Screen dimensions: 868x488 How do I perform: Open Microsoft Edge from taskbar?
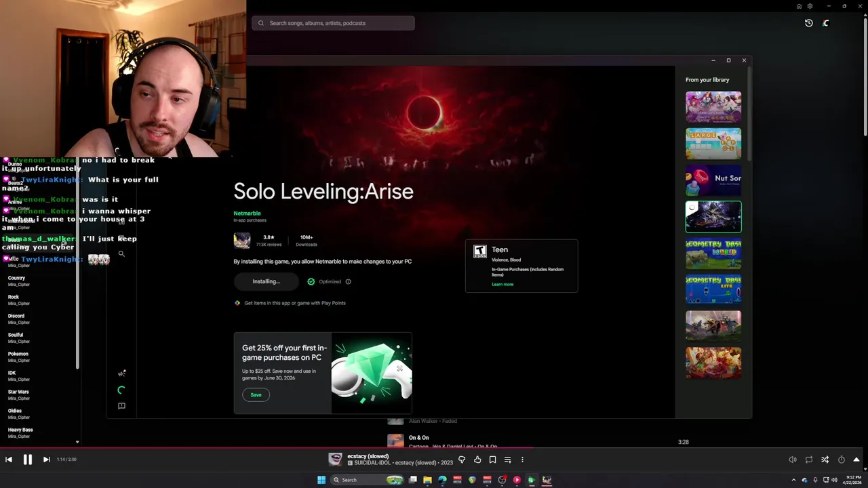[x=442, y=480]
